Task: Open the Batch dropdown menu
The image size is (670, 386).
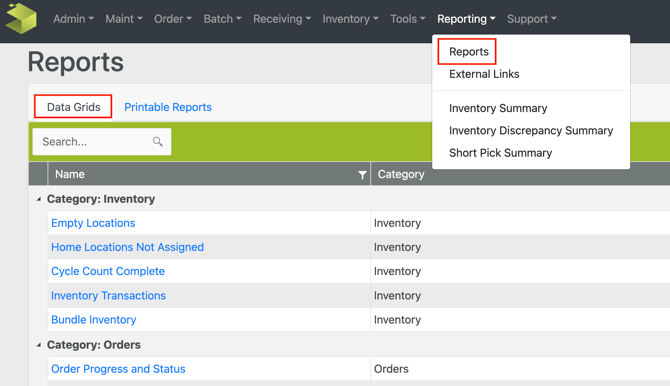Action: click(222, 19)
